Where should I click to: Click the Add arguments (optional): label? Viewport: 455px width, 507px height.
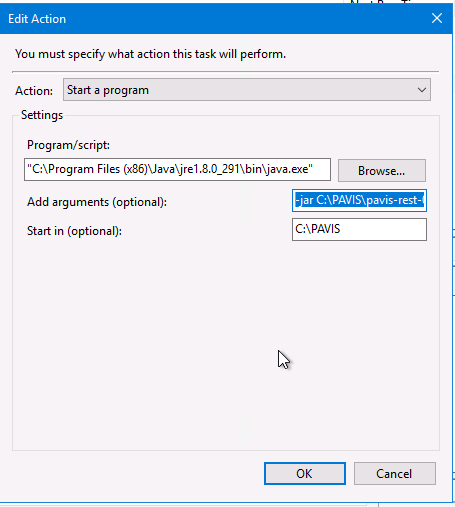click(x=97, y=202)
